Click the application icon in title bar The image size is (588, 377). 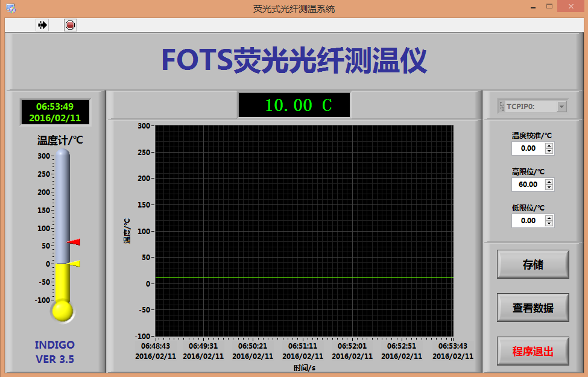pyautogui.click(x=11, y=8)
